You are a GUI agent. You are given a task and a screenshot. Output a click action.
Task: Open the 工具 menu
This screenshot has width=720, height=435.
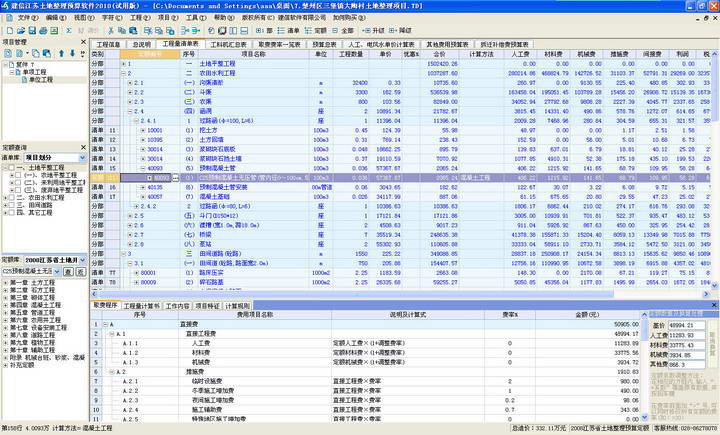pos(196,17)
